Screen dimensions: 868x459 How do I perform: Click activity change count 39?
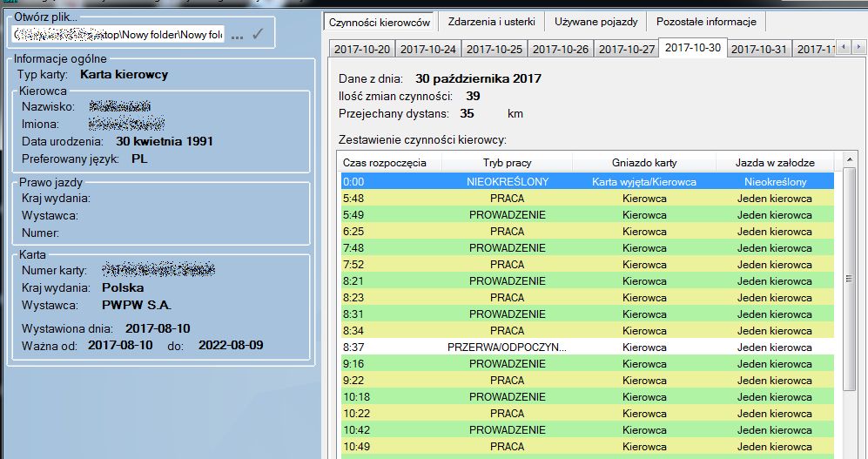click(x=473, y=97)
